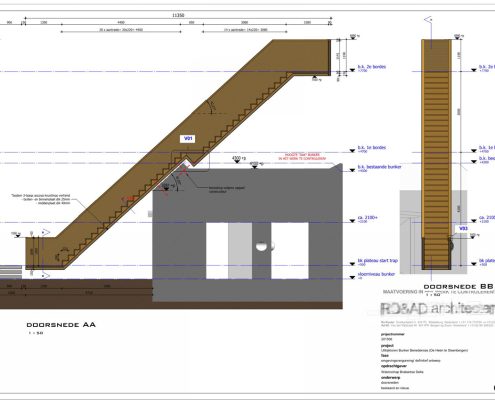Click the fully visible 'ca. 2100+' level label
The image size is (495, 400).
[x=368, y=217]
